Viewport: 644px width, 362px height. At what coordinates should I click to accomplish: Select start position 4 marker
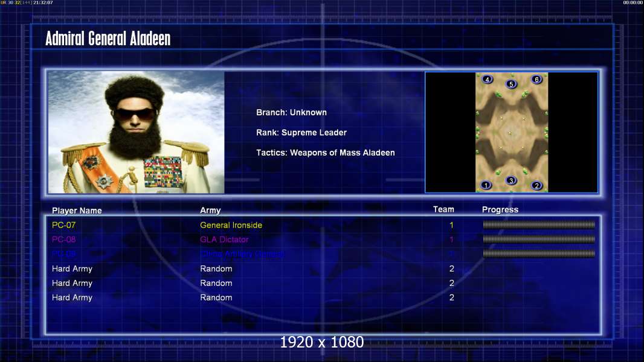(x=487, y=80)
